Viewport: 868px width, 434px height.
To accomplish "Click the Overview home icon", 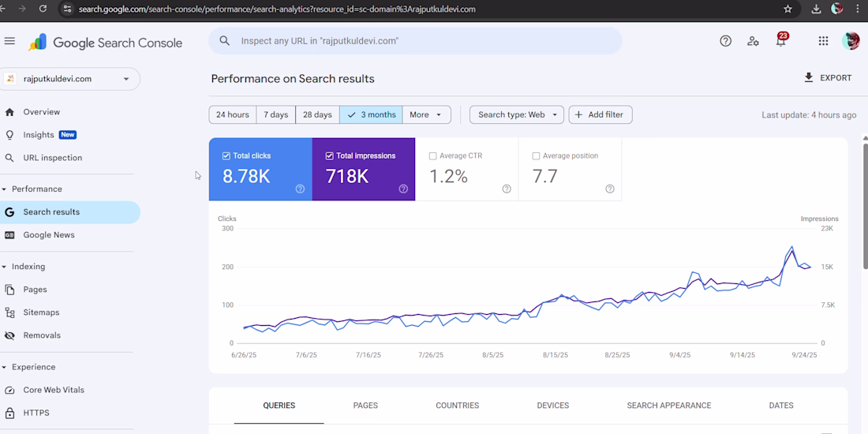I will coord(9,112).
